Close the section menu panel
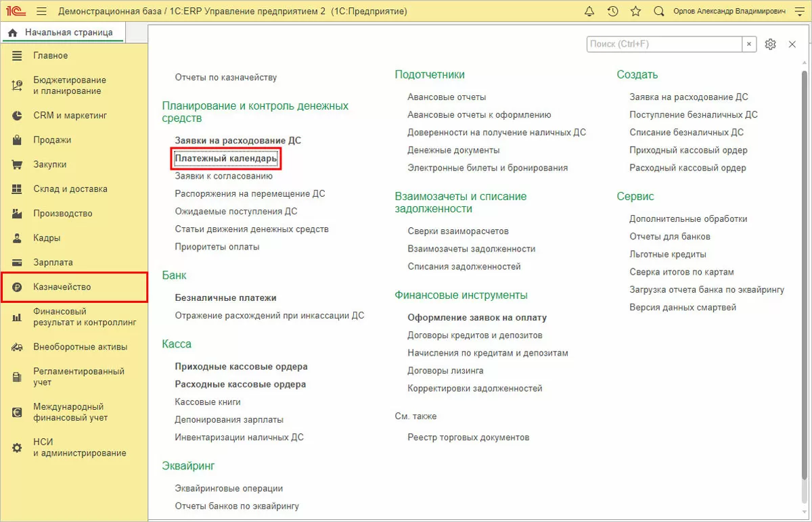Image resolution: width=812 pixels, height=522 pixels. 792,44
